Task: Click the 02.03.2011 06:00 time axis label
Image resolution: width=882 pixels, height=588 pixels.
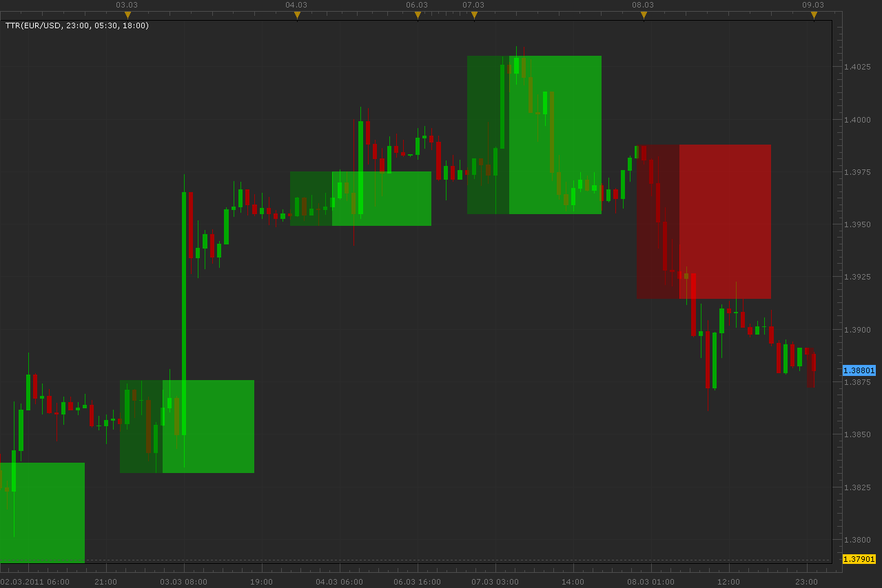Action: [x=35, y=582]
